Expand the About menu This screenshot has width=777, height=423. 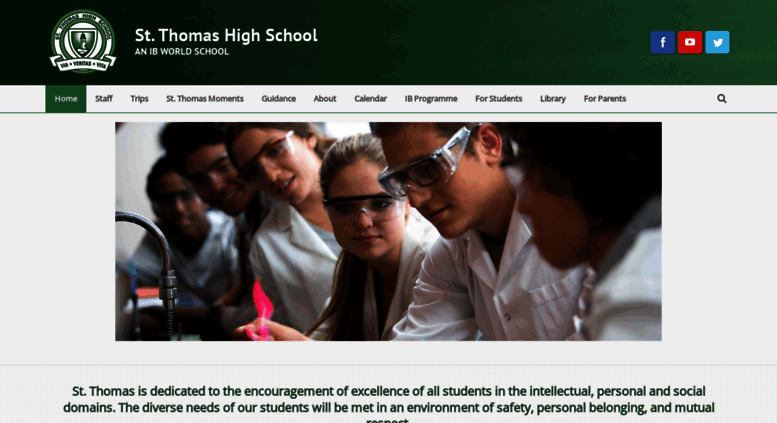pos(325,99)
